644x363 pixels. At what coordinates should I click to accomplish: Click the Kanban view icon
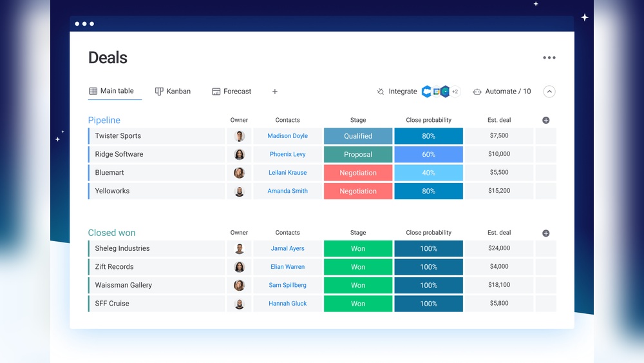coord(159,92)
